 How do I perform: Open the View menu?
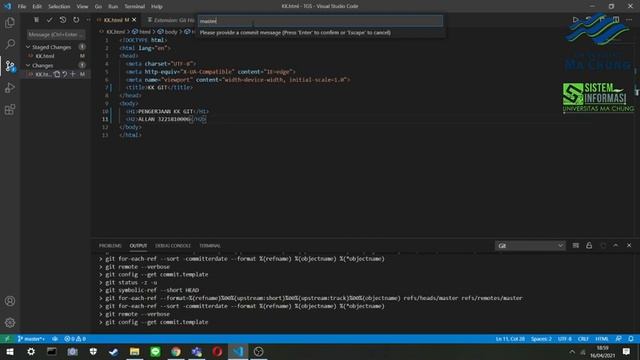[82, 7]
